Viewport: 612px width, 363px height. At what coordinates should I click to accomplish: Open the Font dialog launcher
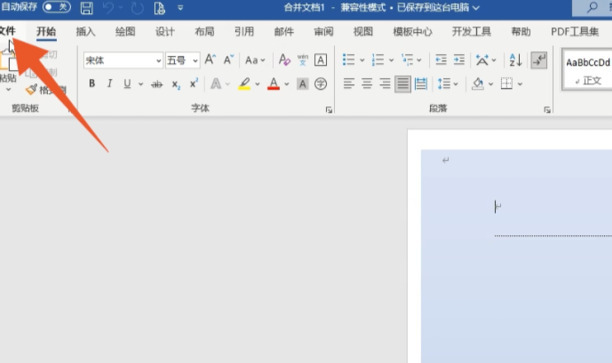(329, 110)
